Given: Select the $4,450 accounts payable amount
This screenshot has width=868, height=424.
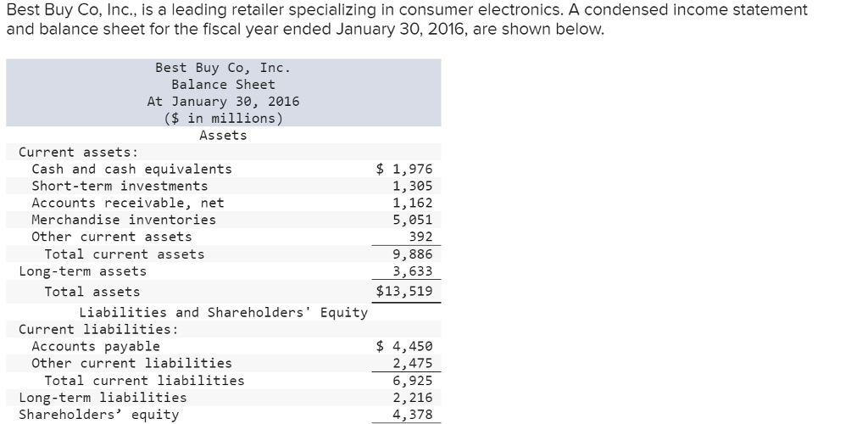Looking at the screenshot, I should coord(404,347).
